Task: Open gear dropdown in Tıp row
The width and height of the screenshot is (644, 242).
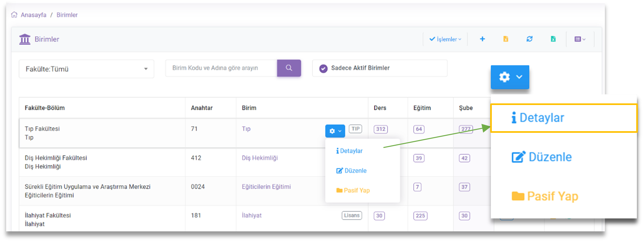Action: click(335, 131)
